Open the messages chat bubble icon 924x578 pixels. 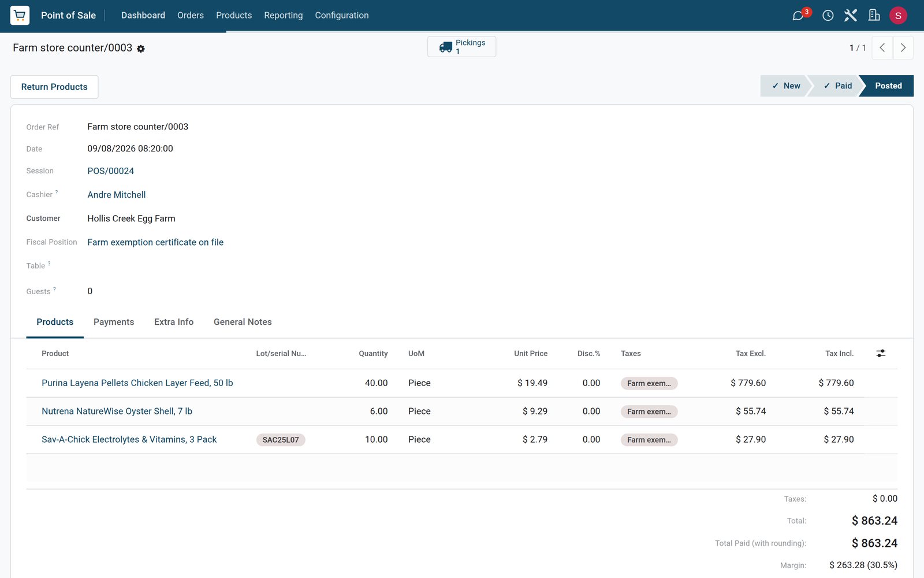click(x=798, y=16)
